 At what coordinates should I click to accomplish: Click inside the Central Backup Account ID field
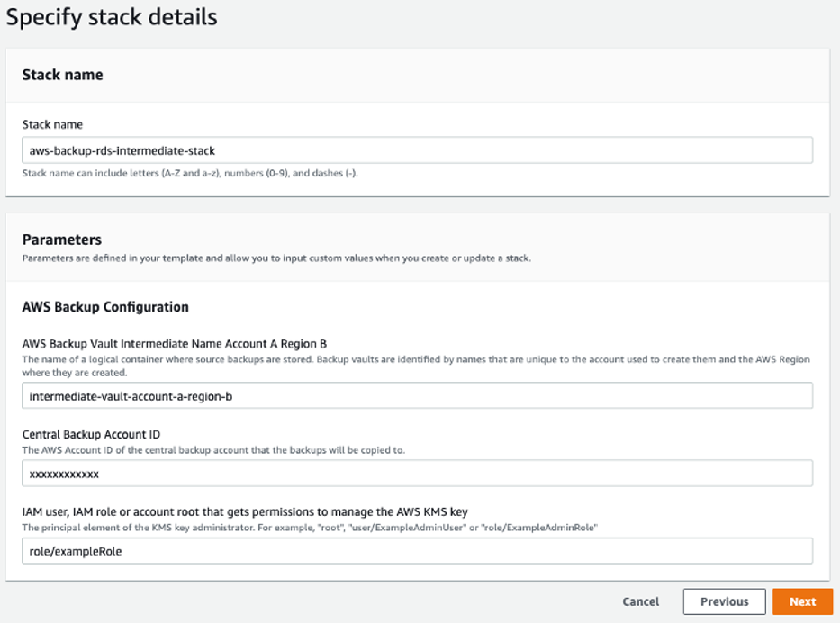coord(416,473)
